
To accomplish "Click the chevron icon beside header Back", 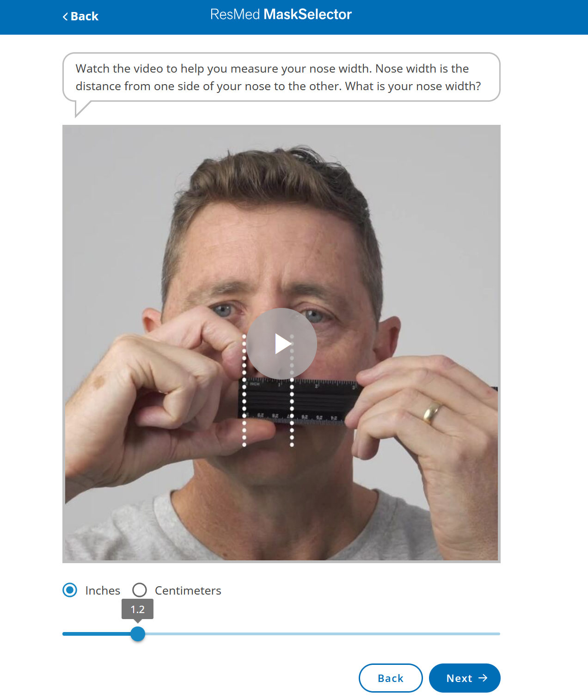I will (65, 17).
